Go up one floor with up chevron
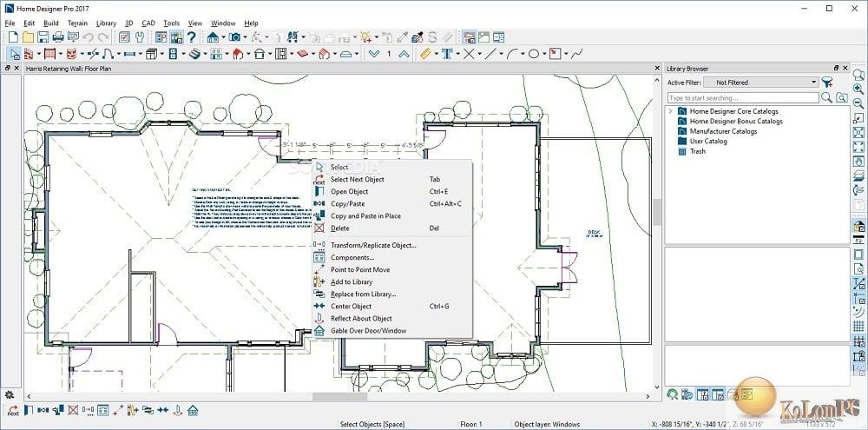Viewport: 868px width, 430px height. pos(404,54)
